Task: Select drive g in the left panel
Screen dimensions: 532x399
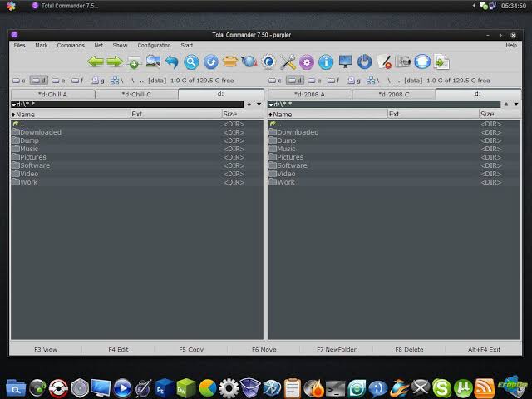Action: coord(98,81)
